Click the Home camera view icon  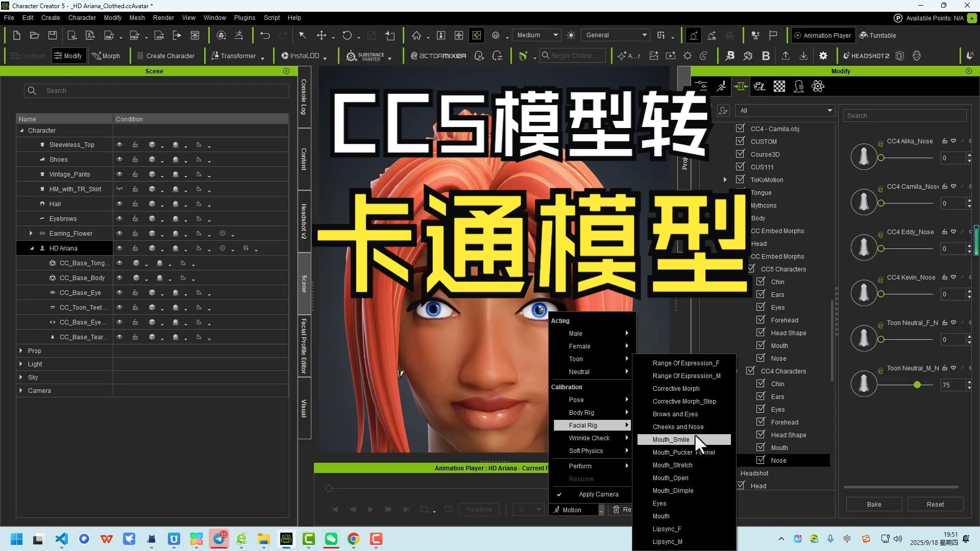[416, 35]
